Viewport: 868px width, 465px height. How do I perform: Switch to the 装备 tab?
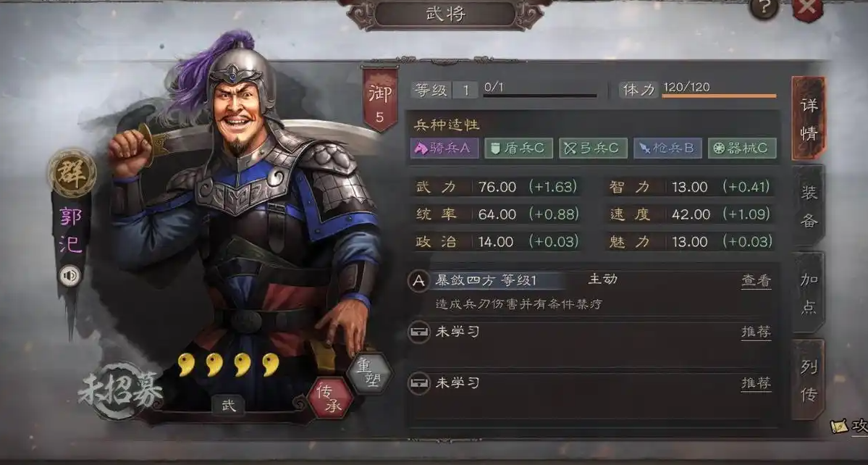809,206
